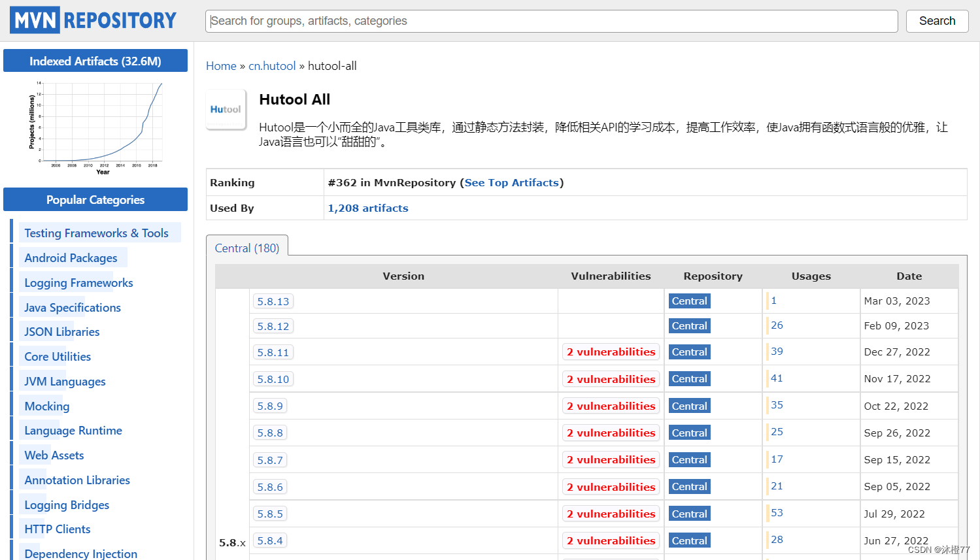Open JSON Libraries category
The width and height of the screenshot is (980, 560).
[x=62, y=332]
